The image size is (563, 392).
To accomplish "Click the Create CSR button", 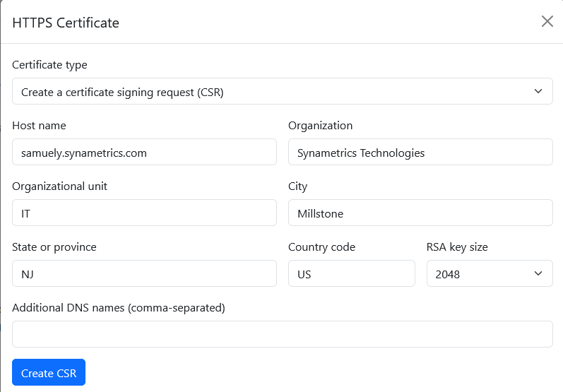I will tap(49, 373).
